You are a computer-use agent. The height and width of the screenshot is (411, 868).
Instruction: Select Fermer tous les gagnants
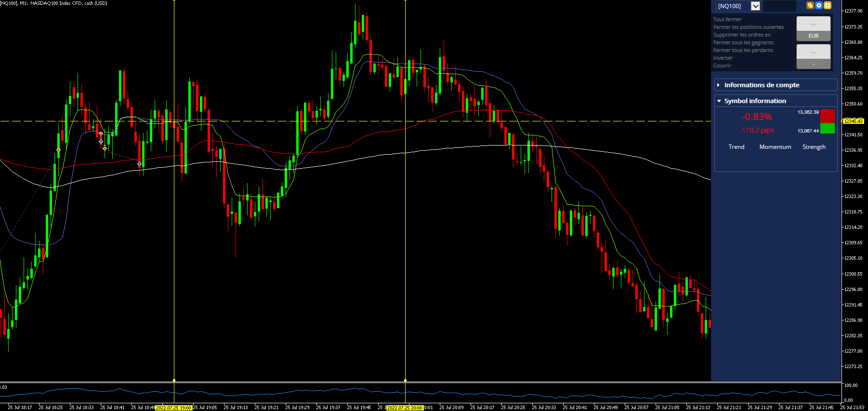click(743, 42)
